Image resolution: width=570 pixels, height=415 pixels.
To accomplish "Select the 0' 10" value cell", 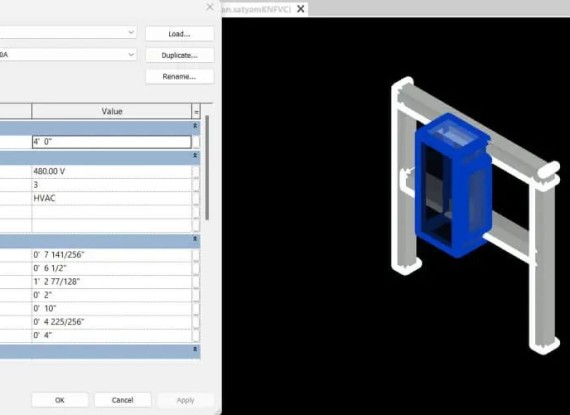I will click(x=112, y=308).
